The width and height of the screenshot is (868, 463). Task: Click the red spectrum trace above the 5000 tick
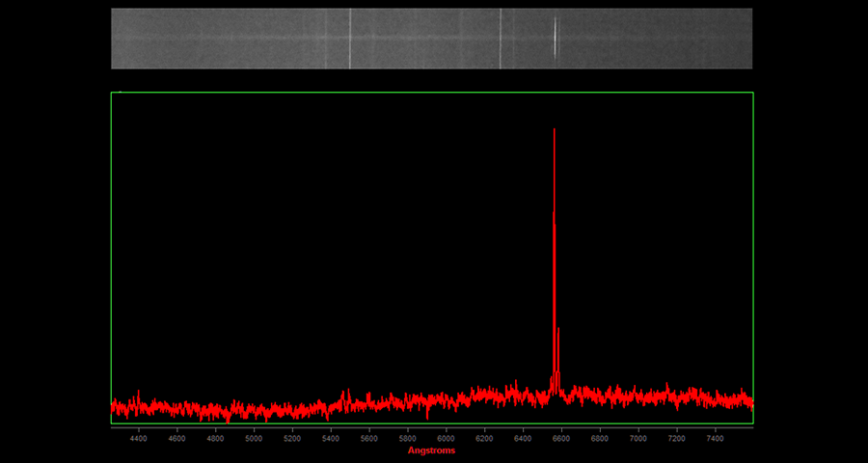(x=254, y=409)
